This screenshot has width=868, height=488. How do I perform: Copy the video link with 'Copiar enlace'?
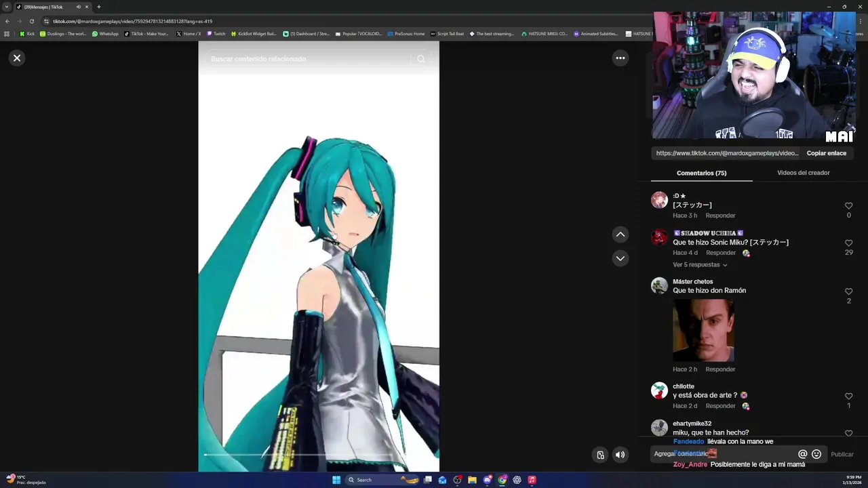coord(826,153)
